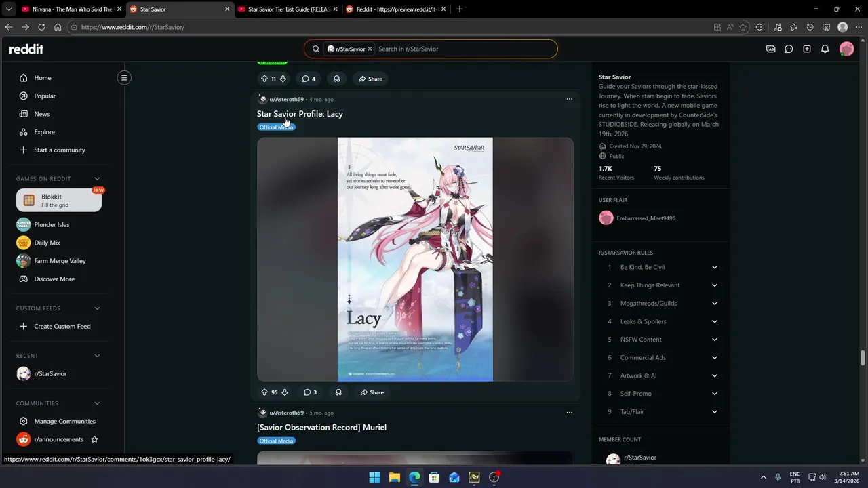
Task: Click the create post plus icon
Action: coord(807,49)
